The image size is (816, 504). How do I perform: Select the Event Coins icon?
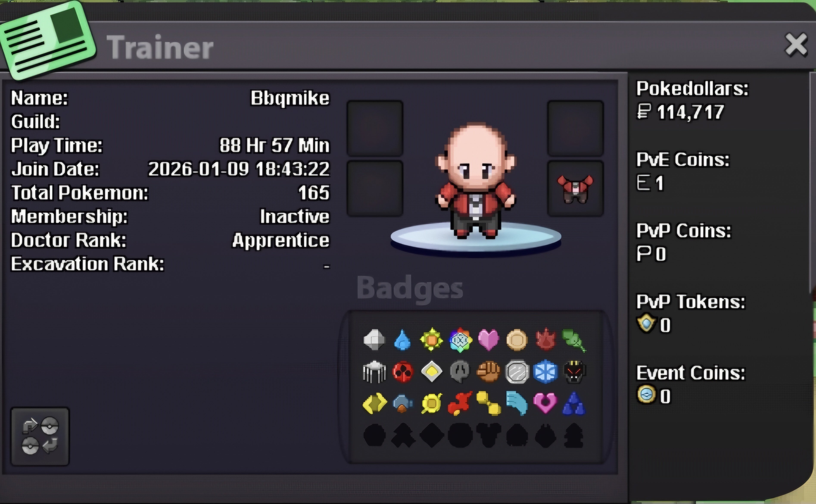click(646, 394)
